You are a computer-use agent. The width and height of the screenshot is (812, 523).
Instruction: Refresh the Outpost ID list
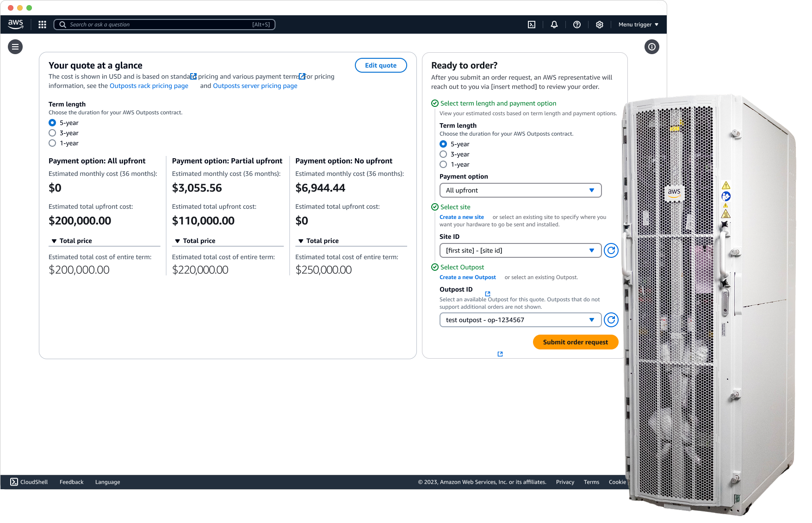click(x=611, y=320)
